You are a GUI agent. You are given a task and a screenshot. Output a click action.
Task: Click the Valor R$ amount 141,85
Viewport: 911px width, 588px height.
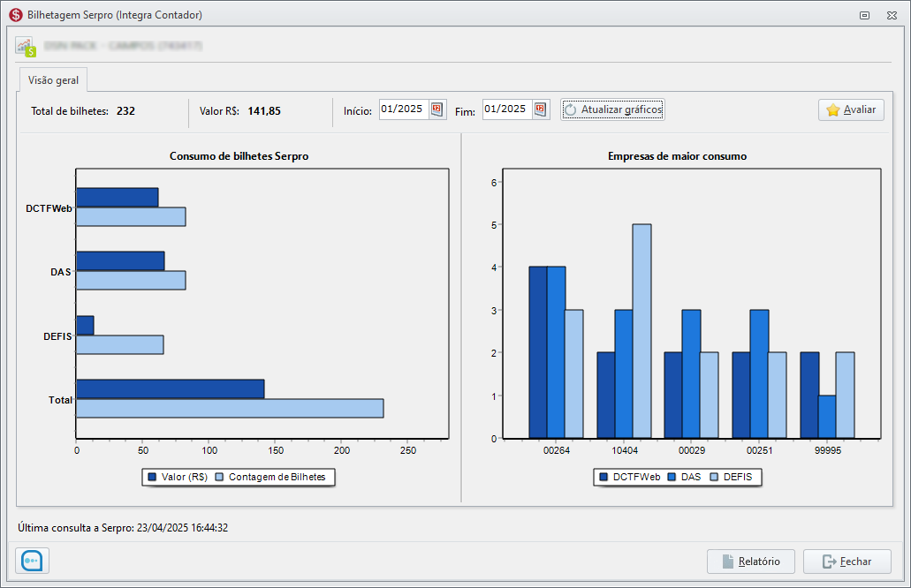click(x=264, y=111)
